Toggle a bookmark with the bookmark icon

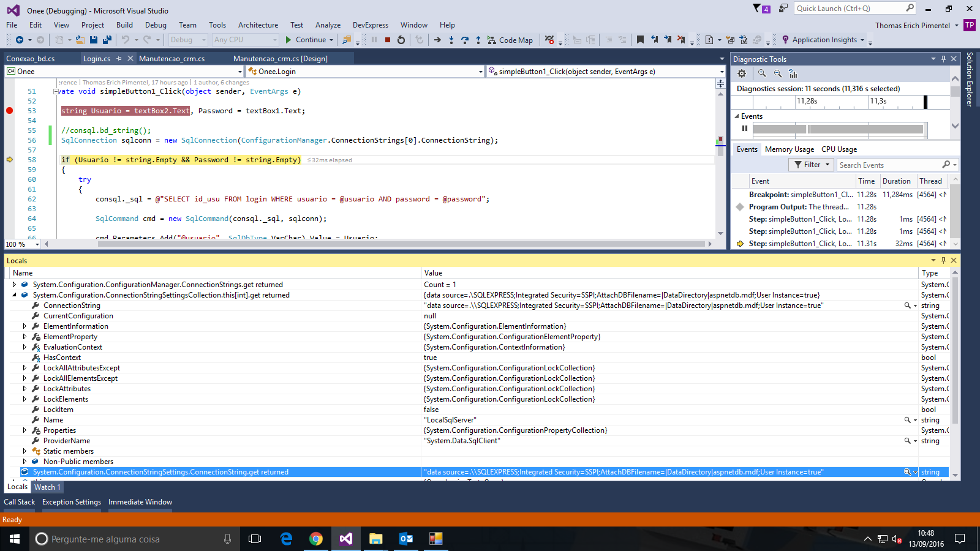pos(640,40)
